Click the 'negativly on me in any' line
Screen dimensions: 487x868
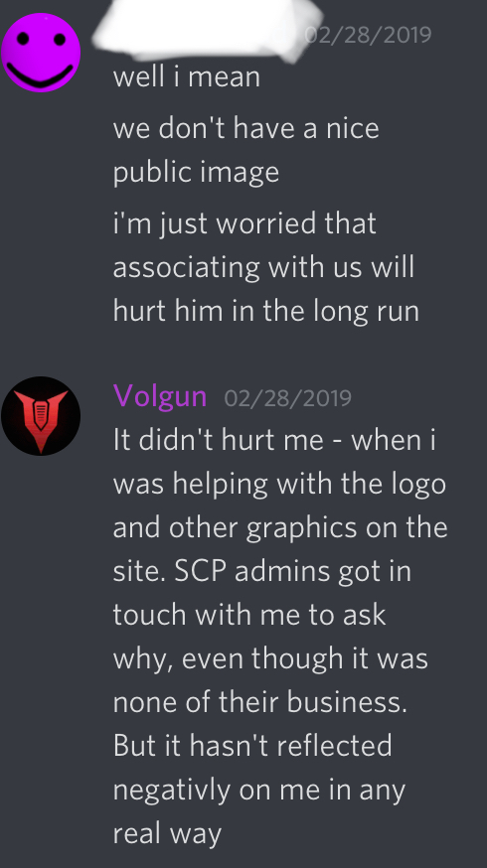tap(259, 790)
